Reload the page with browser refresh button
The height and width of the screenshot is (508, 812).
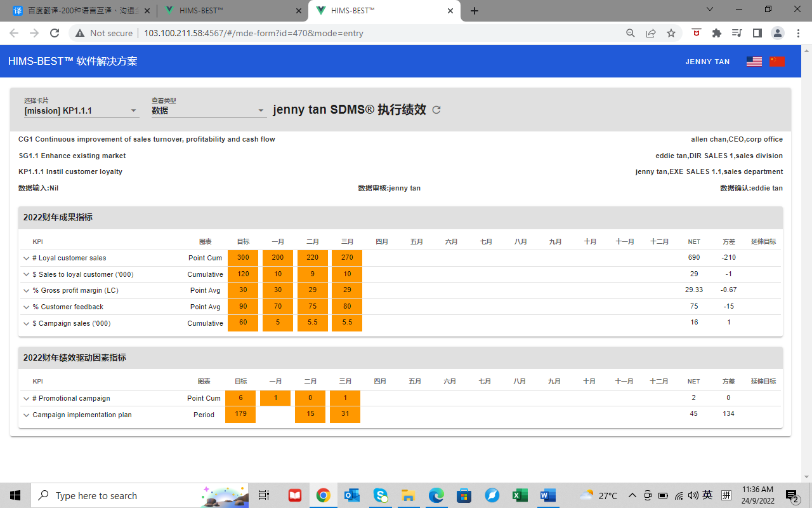pyautogui.click(x=55, y=33)
